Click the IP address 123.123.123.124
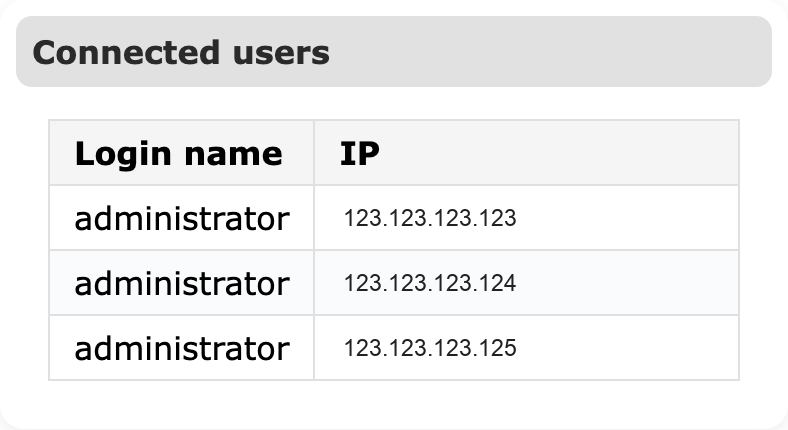The height and width of the screenshot is (430, 788). [x=430, y=283]
